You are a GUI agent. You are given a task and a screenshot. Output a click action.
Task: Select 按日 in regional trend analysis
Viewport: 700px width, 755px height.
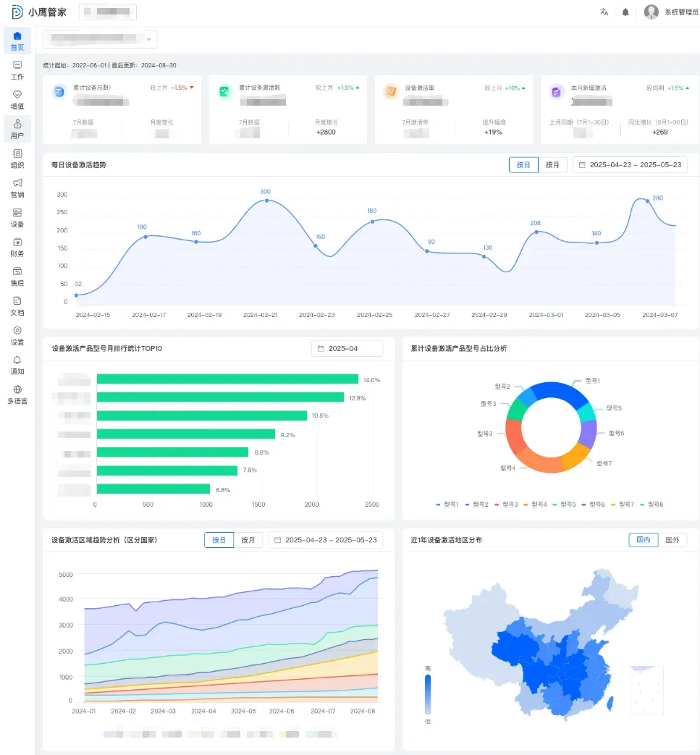pyautogui.click(x=219, y=540)
